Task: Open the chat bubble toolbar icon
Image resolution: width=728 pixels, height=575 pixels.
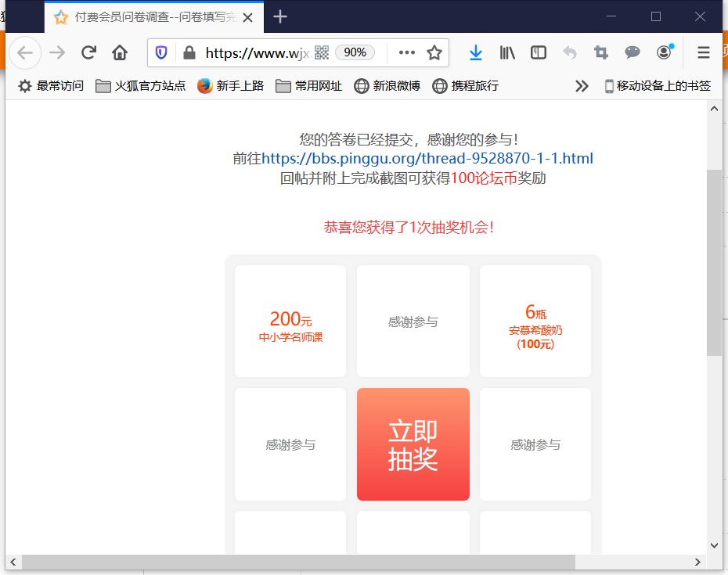Action: [x=632, y=53]
